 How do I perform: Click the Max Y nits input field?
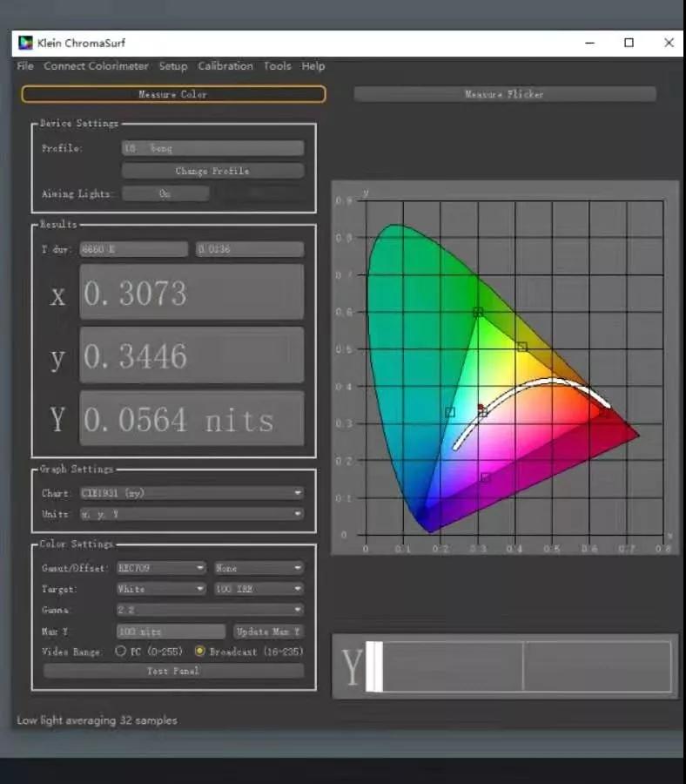[x=171, y=632]
